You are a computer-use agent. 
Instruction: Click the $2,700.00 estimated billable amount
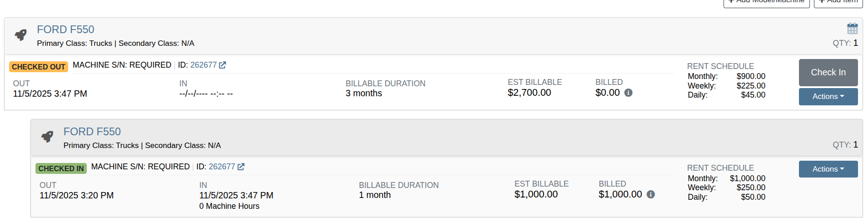coord(529,93)
